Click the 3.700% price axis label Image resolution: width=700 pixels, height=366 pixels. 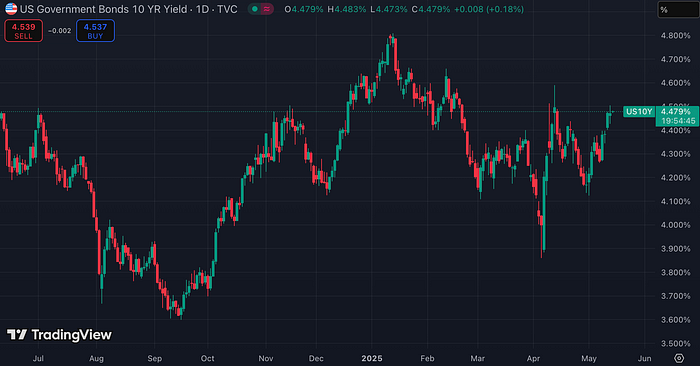(x=675, y=296)
